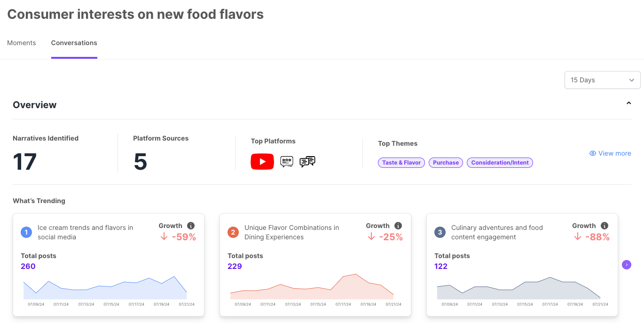Select the Consideration/Intent theme tag
The width and height of the screenshot is (644, 323).
coord(500,163)
